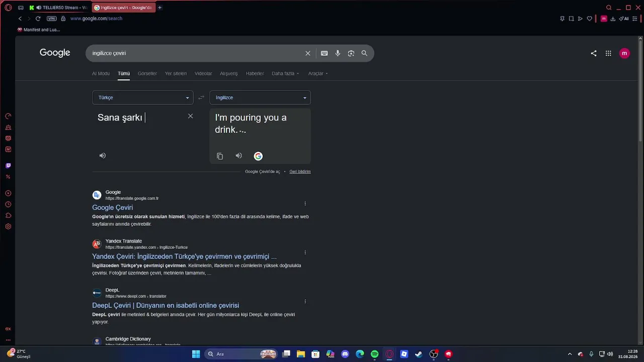Toggle the VPN badge in the address bar
This screenshot has height=362, width=644.
(51, 19)
